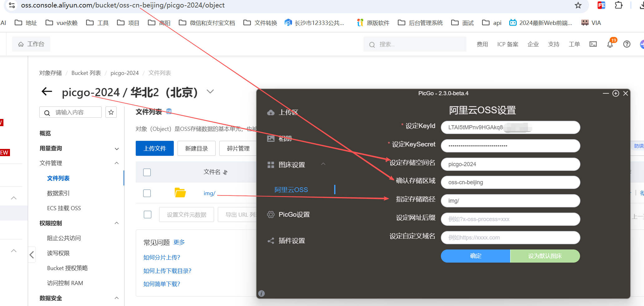Expand the region dropdown after 华北2（北京）
The width and height of the screenshot is (644, 306).
(x=210, y=92)
